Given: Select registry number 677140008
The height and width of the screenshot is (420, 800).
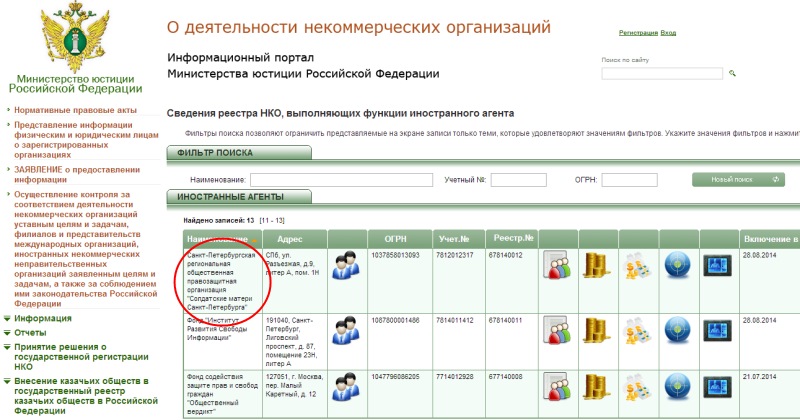Looking at the screenshot, I should pos(506,377).
